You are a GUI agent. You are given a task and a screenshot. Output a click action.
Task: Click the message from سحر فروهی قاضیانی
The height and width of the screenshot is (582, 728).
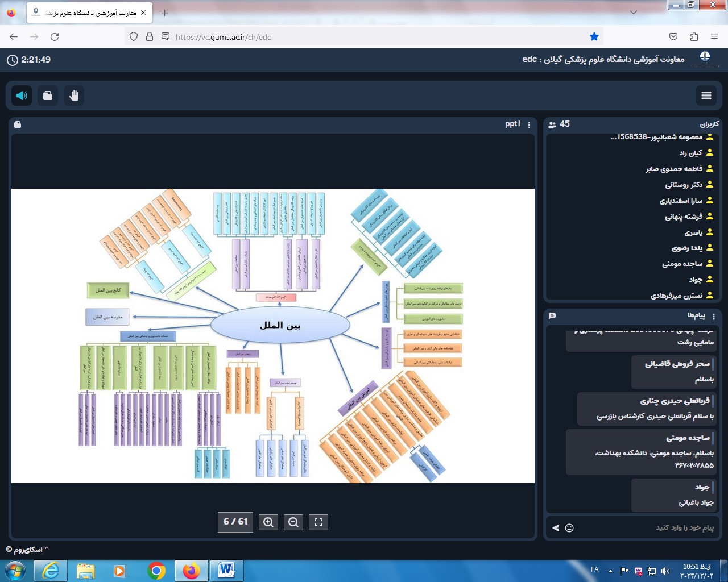click(673, 372)
